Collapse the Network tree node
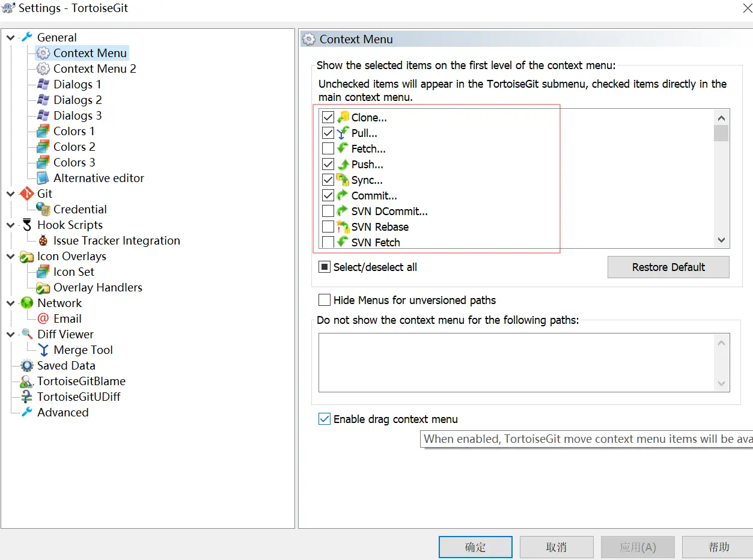Screen dimensions: 753x560 (11, 303)
